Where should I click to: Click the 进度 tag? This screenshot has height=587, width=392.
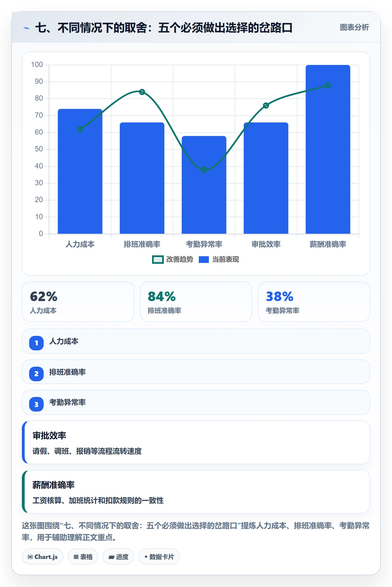click(x=118, y=557)
